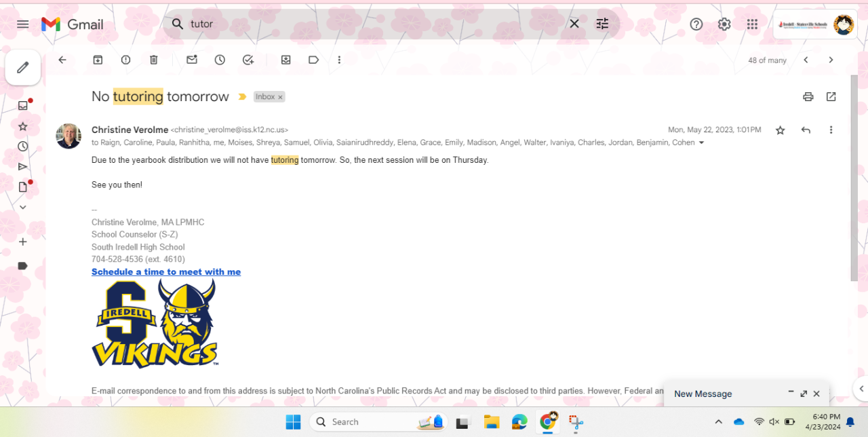Expand More labels in sidebar
This screenshot has width=868, height=437.
tap(23, 207)
